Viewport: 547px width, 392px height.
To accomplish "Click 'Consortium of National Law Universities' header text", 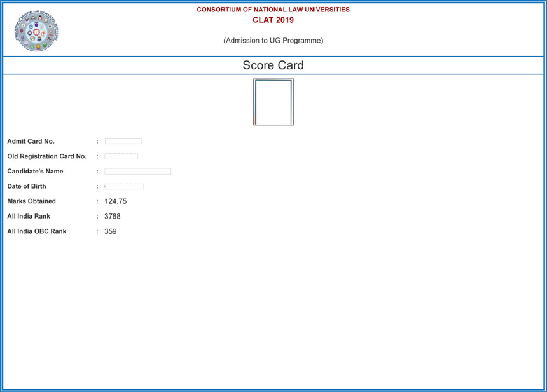I will tap(273, 10).
